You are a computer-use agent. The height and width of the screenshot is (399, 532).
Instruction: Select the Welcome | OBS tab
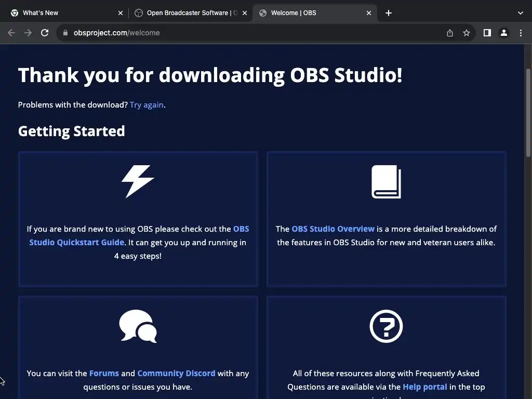[315, 13]
